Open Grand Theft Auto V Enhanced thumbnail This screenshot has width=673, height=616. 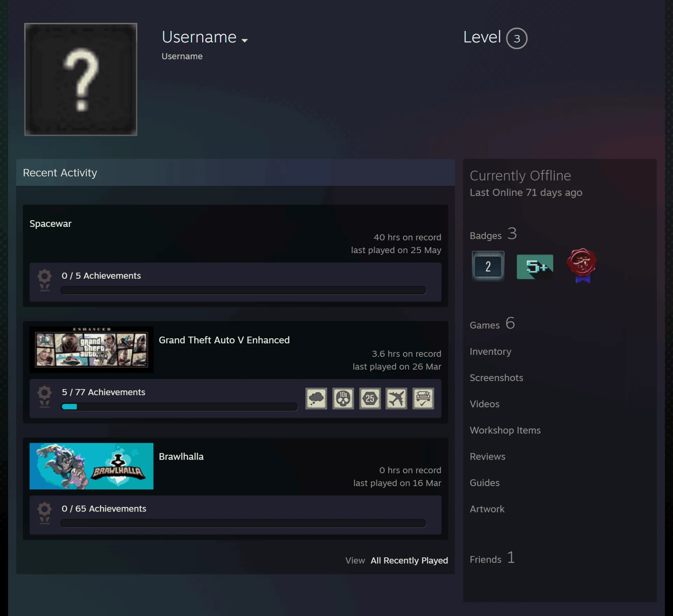(x=91, y=350)
